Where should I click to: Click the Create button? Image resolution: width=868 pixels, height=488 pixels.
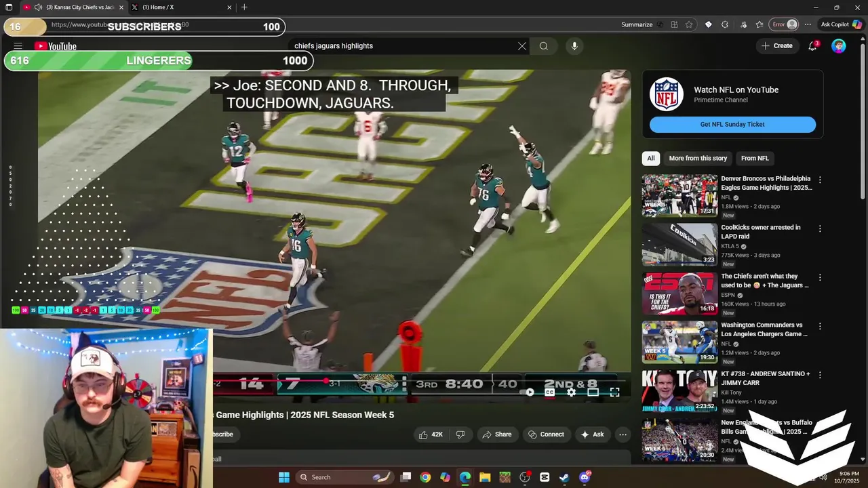[x=776, y=46]
